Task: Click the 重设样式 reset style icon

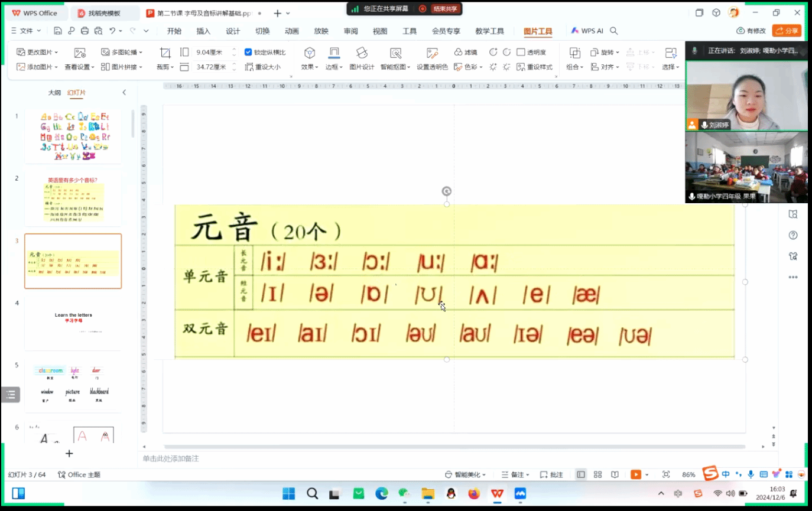Action: pyautogui.click(x=534, y=67)
